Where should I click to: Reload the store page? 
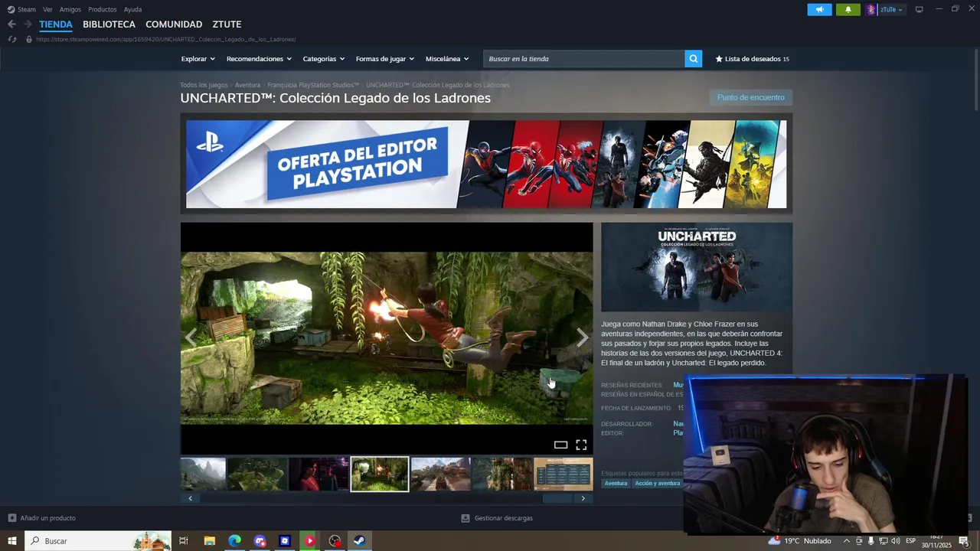(x=11, y=39)
